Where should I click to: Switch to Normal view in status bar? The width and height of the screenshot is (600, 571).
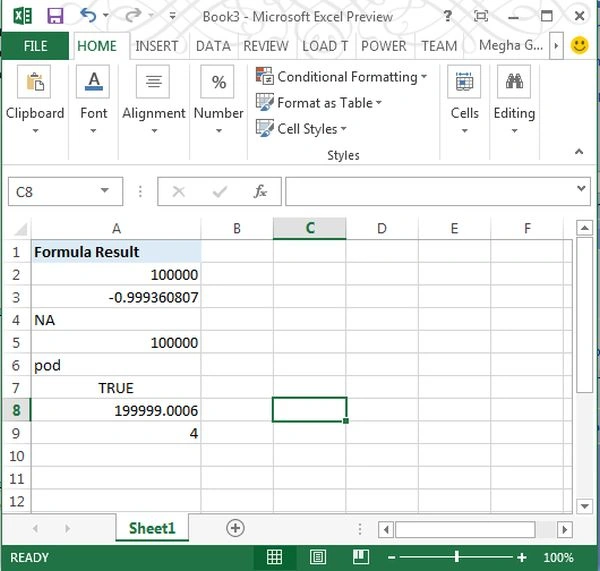[274, 557]
